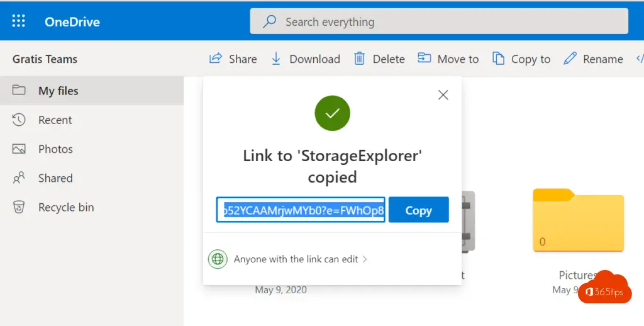Screen dimensions: 644x326
Task: Click the Embed code icon
Action: pyautogui.click(x=639, y=59)
